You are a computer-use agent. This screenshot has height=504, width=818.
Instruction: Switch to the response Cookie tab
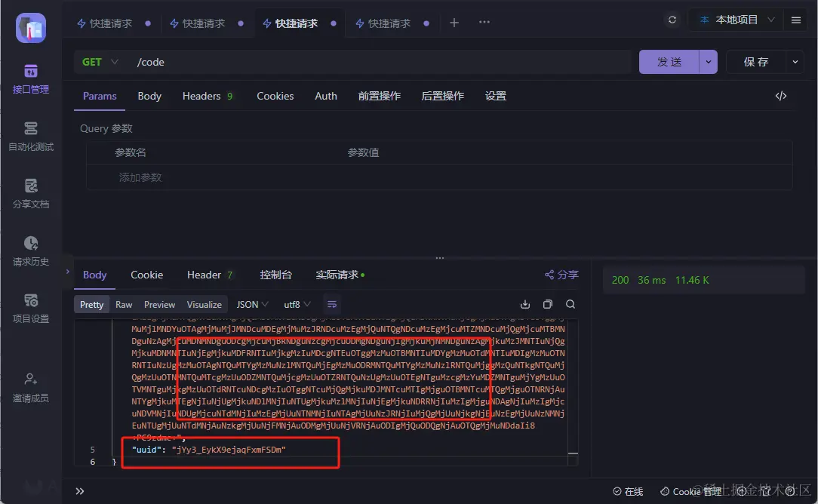pos(146,275)
